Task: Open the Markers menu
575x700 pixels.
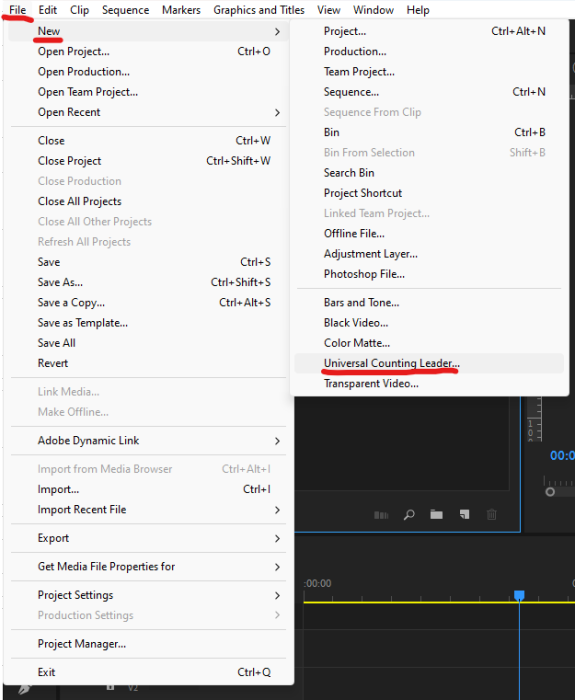Action: [181, 10]
